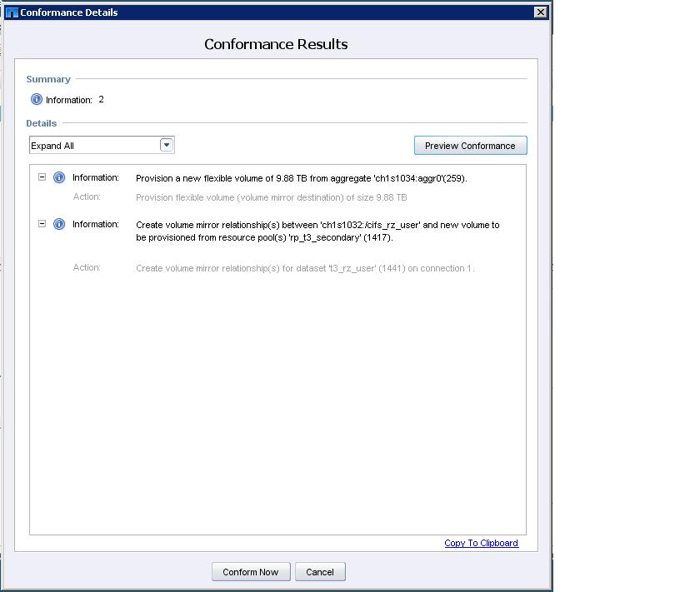This screenshot has height=592, width=700.
Task: Collapse the 'Provision a new flexible volume' entry
Action: (x=42, y=177)
